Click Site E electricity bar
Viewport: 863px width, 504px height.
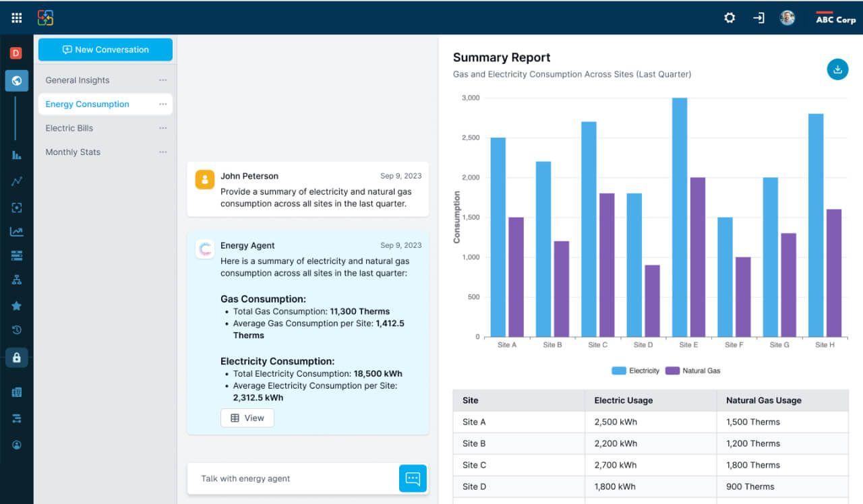[680, 217]
